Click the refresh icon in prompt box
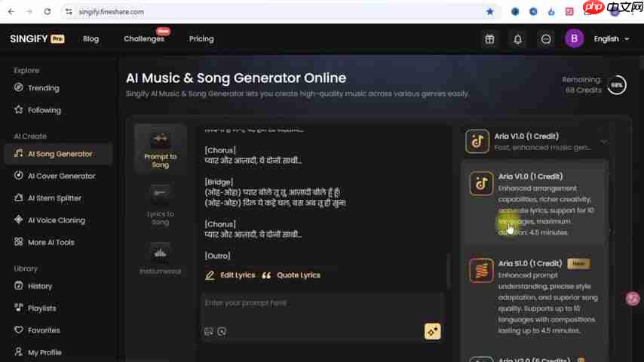Image resolution: width=644 pixels, height=362 pixels. tap(222, 331)
